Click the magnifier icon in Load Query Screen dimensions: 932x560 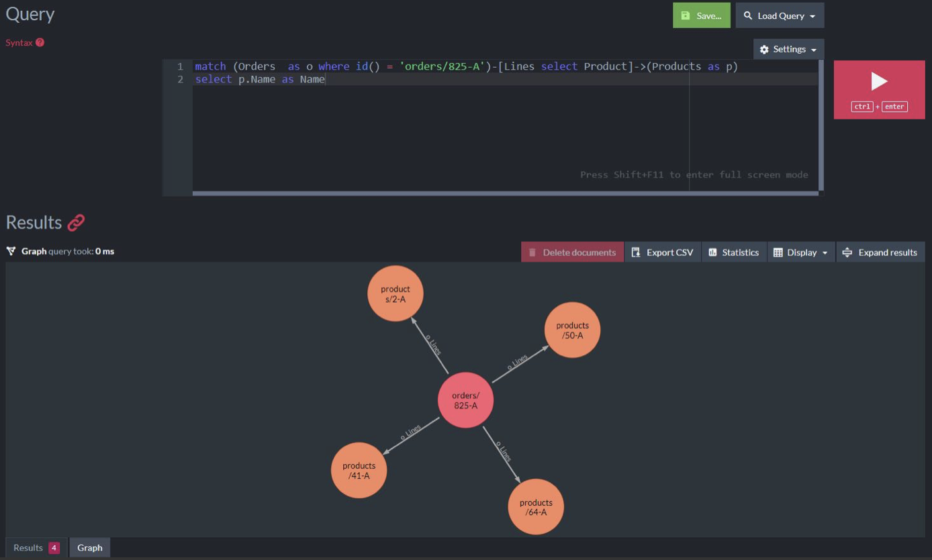[x=748, y=15]
